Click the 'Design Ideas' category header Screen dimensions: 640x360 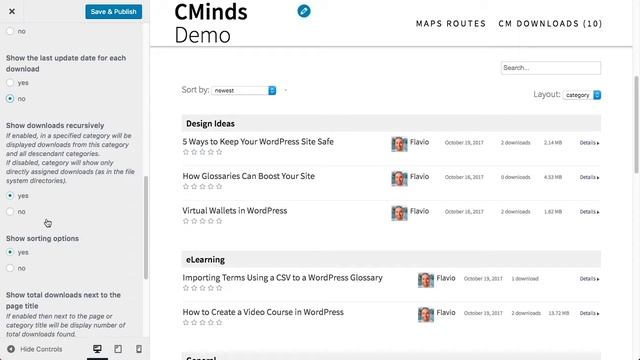[x=391, y=123]
